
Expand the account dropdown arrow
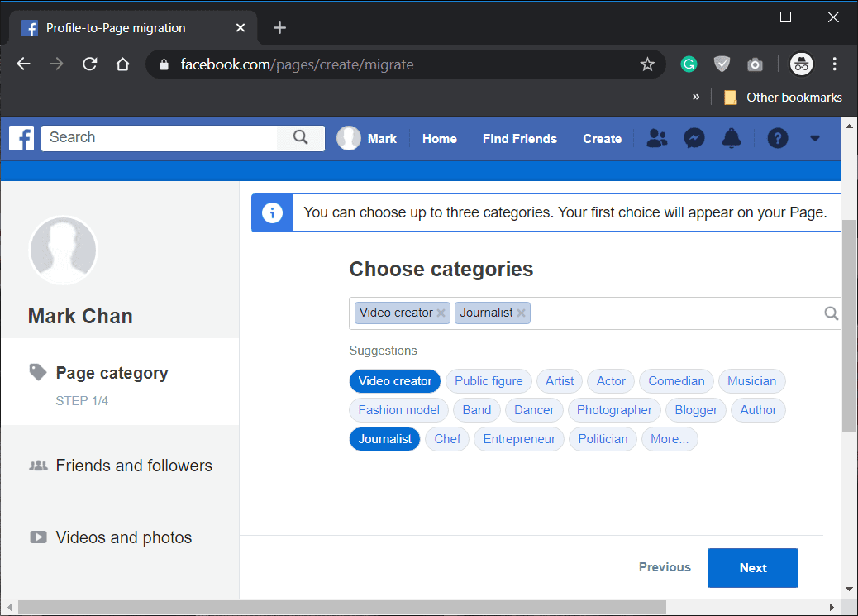click(x=815, y=138)
